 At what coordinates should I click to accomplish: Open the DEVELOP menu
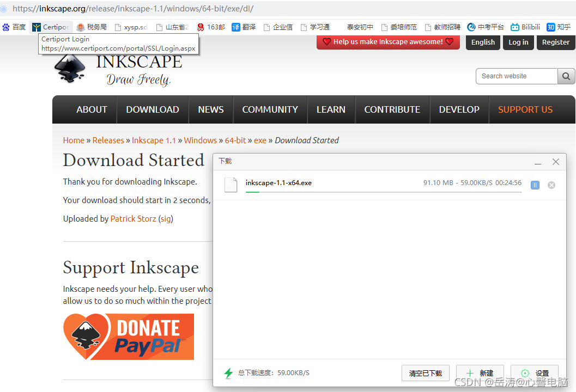tap(459, 109)
